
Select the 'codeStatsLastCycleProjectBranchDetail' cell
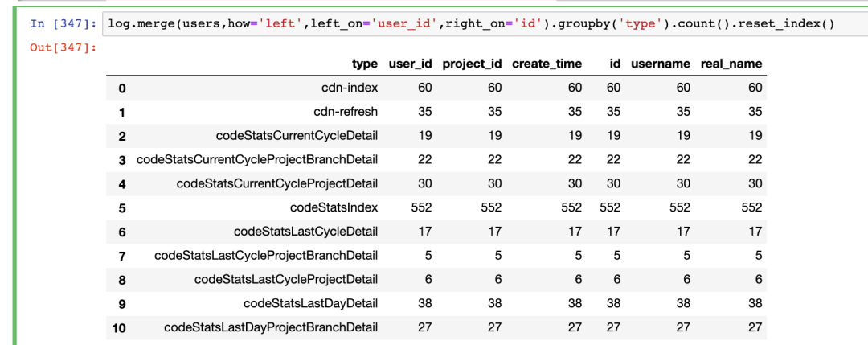[x=266, y=256]
